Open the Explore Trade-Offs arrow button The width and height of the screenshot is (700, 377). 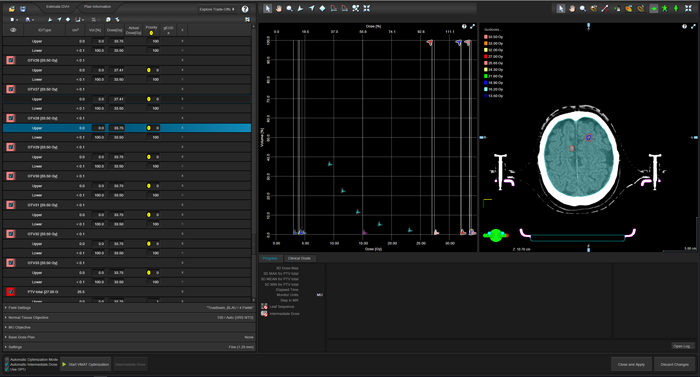[x=217, y=9]
